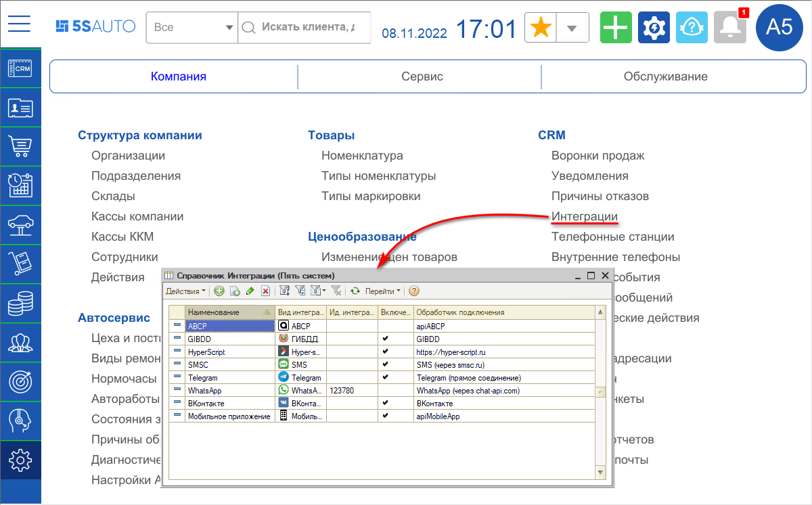The width and height of the screenshot is (812, 505).
Task: Open the Уведомления link
Action: 590,176
